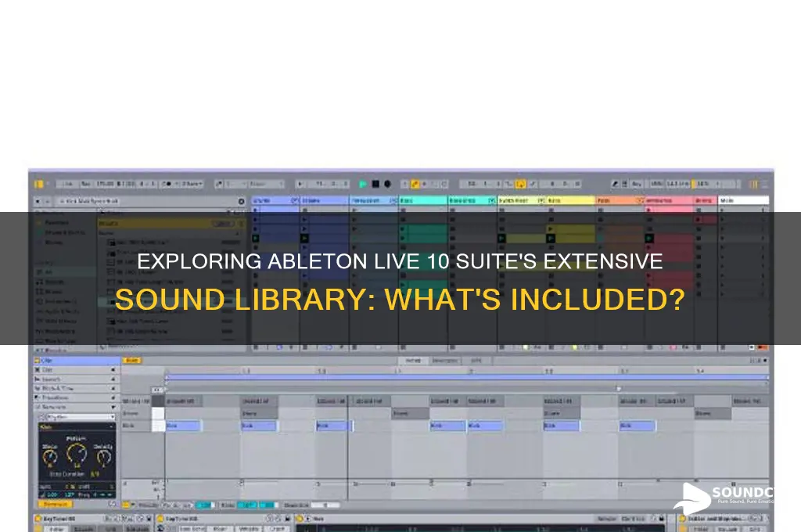Viewport: 801px width, 532px height.
Task: Switch to the Envelopes tab in editor
Action: [x=444, y=361]
